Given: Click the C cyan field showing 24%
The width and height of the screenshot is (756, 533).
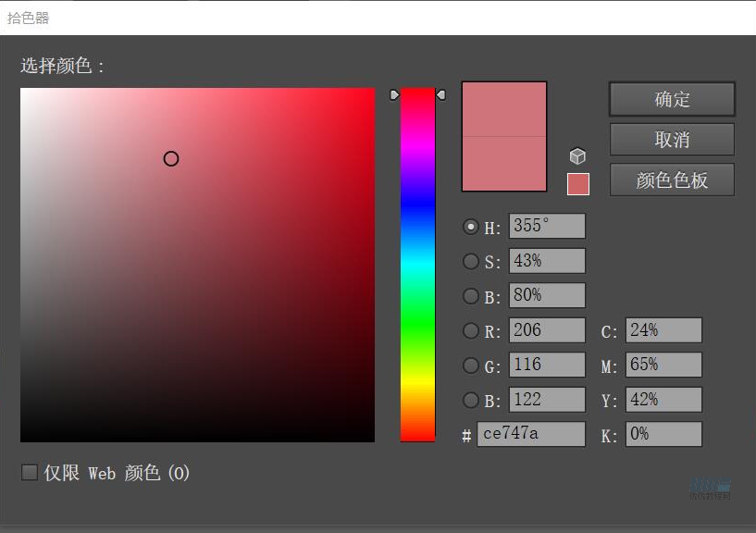Looking at the screenshot, I should pos(663,330).
